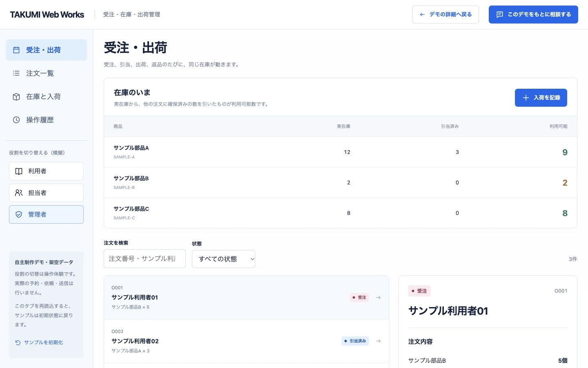Click the people icon in 担当者 role
This screenshot has height=368, width=588.
(x=19, y=193)
